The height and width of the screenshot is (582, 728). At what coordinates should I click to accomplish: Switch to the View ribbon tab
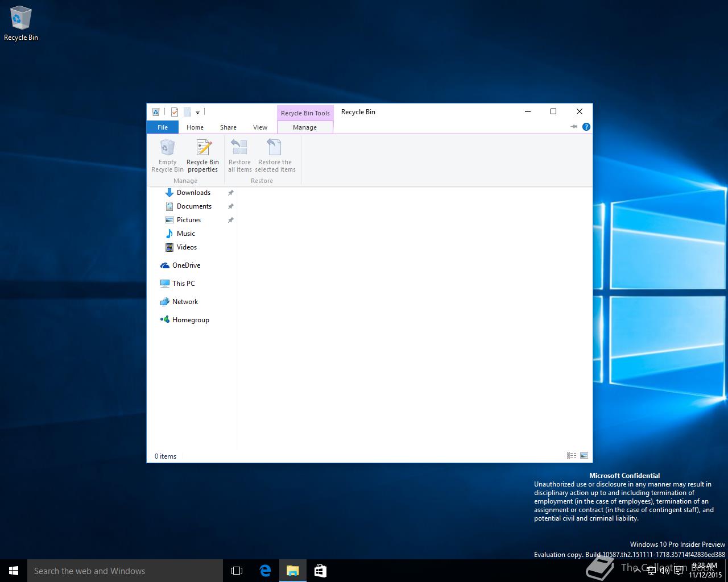(x=260, y=127)
